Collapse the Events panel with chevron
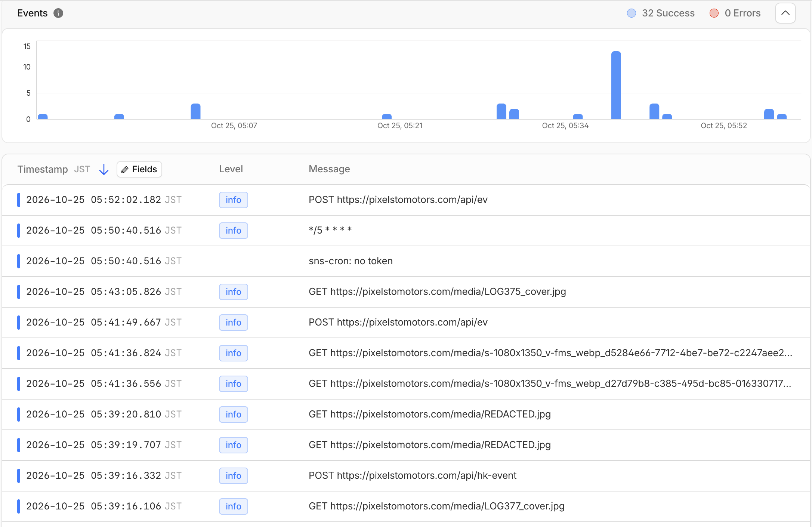This screenshot has width=812, height=527. click(785, 13)
